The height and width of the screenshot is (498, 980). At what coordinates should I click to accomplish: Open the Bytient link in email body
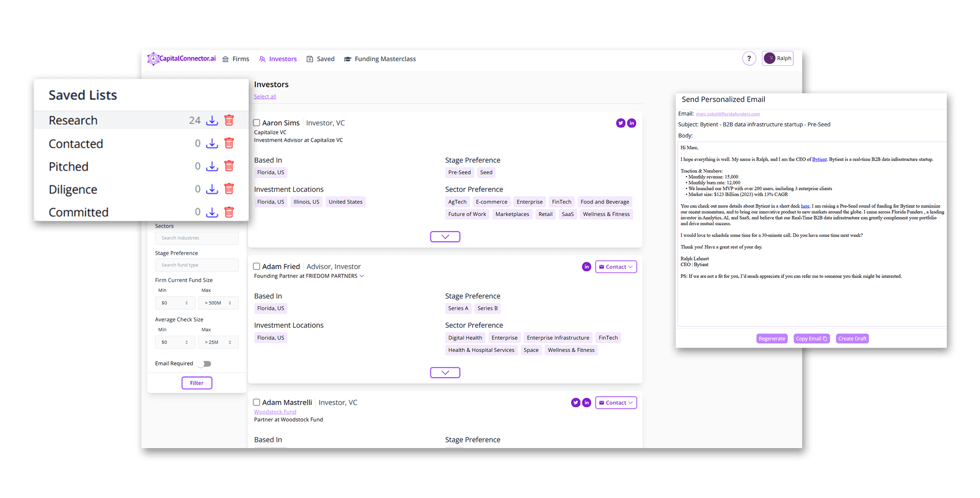click(x=819, y=159)
